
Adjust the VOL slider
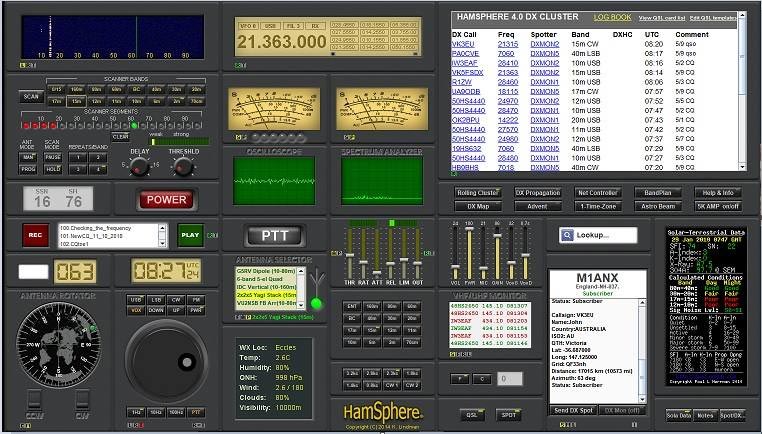tap(455, 267)
